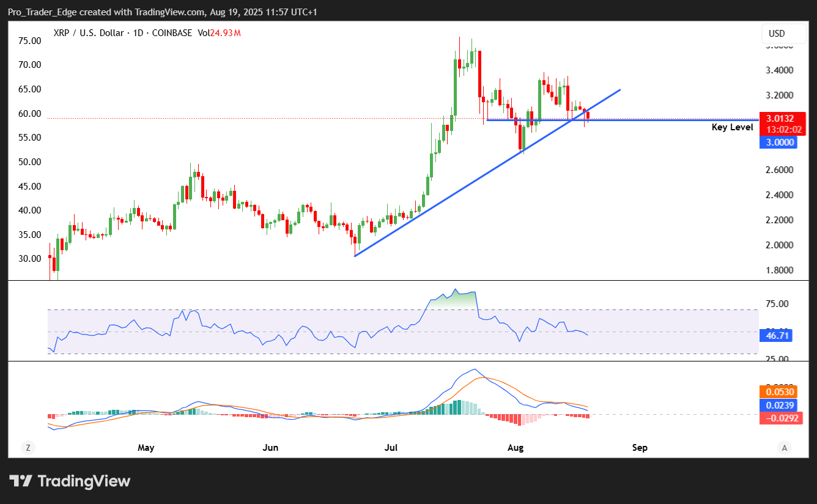The height and width of the screenshot is (504, 817).
Task: Select the horizontal blue key level line
Action: [x=673, y=120]
